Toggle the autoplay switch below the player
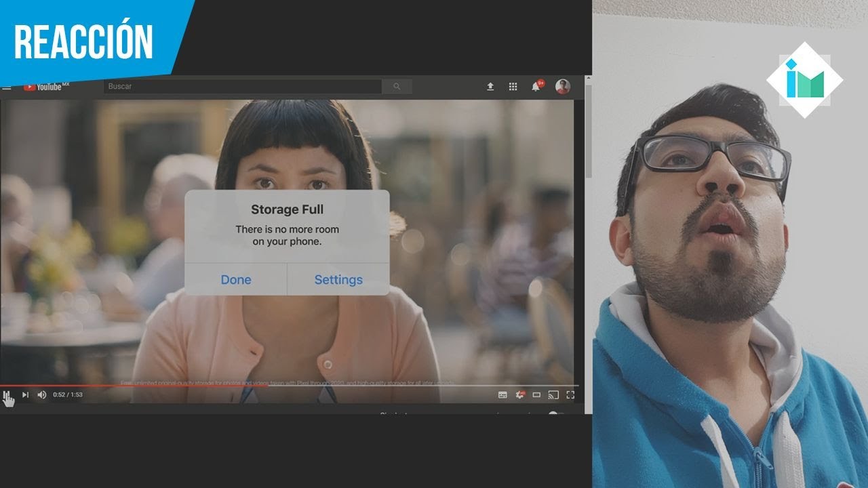Image resolution: width=868 pixels, height=488 pixels. 556,413
